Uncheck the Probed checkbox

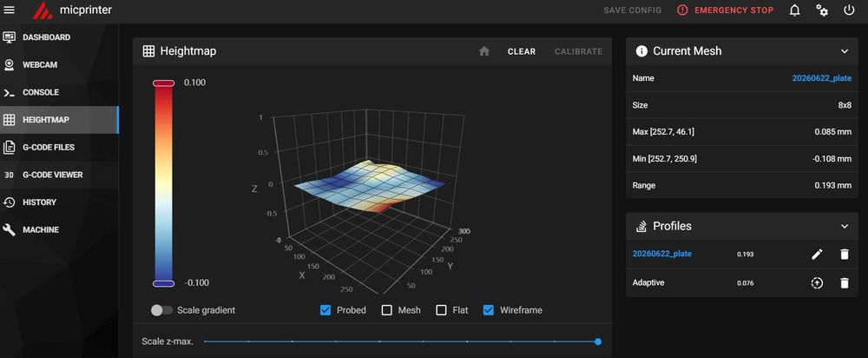point(325,310)
